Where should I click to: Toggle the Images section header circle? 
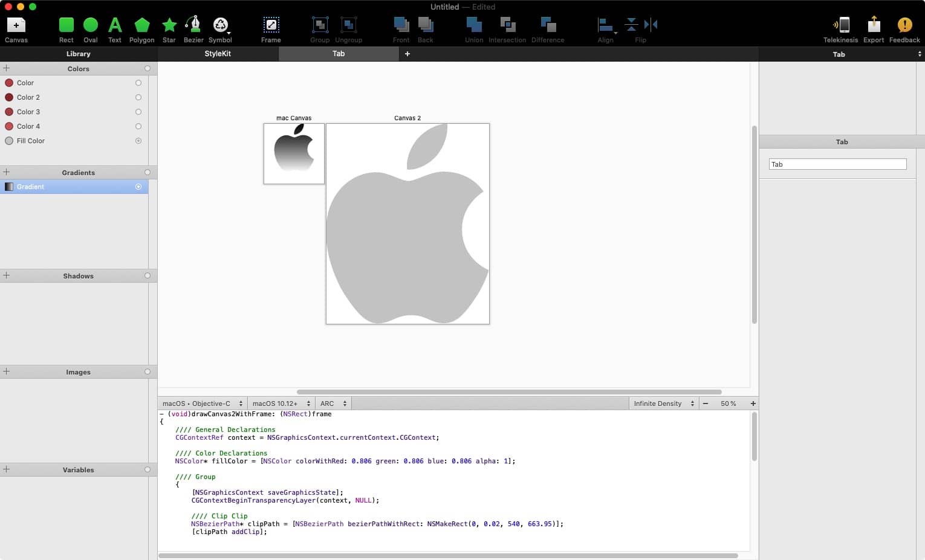click(148, 372)
